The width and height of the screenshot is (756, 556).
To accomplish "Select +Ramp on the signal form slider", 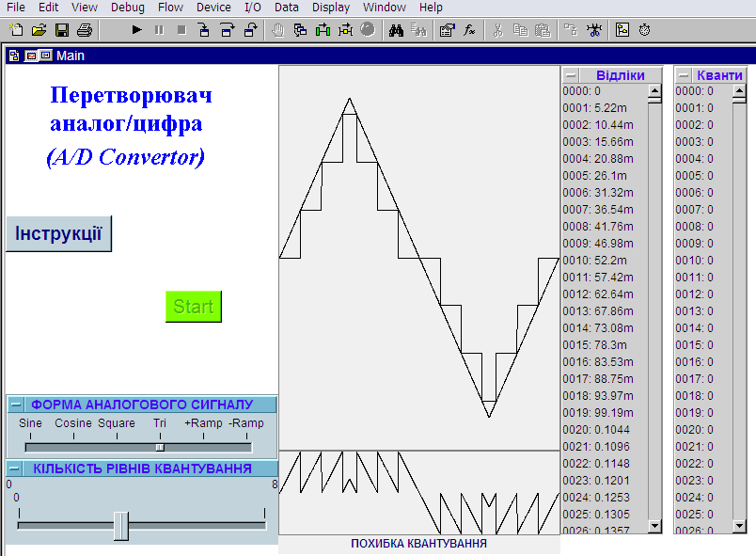I will coord(203,423).
